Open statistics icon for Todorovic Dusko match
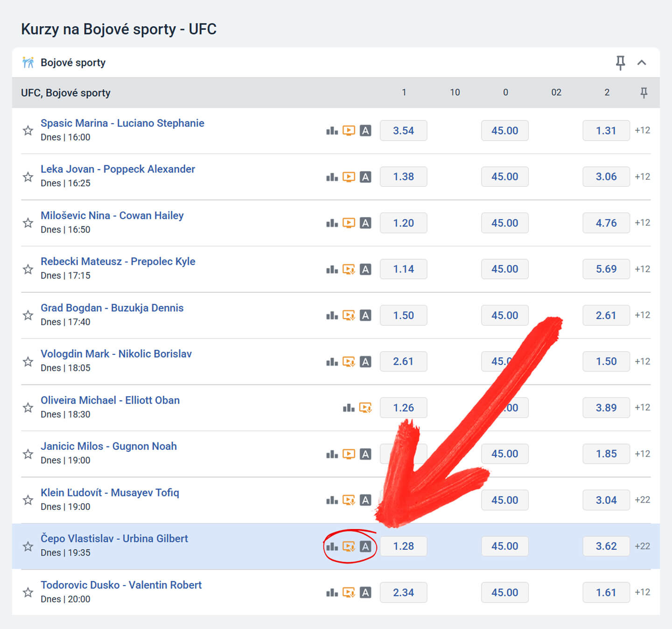 pyautogui.click(x=332, y=593)
